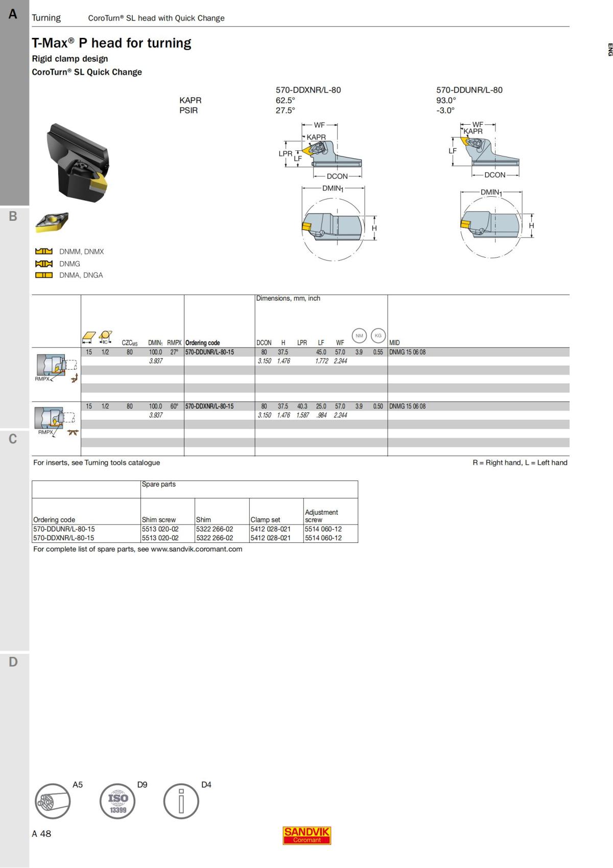
Task: Click the KAPR 93.0° value
Action: pyautogui.click(x=446, y=100)
